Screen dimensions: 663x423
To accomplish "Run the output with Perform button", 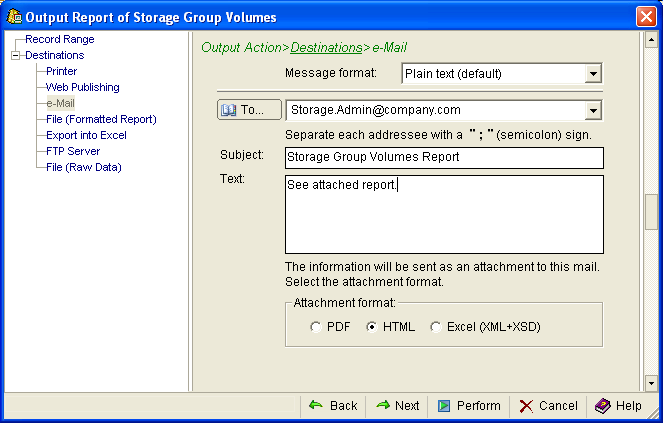I will pos(468,406).
